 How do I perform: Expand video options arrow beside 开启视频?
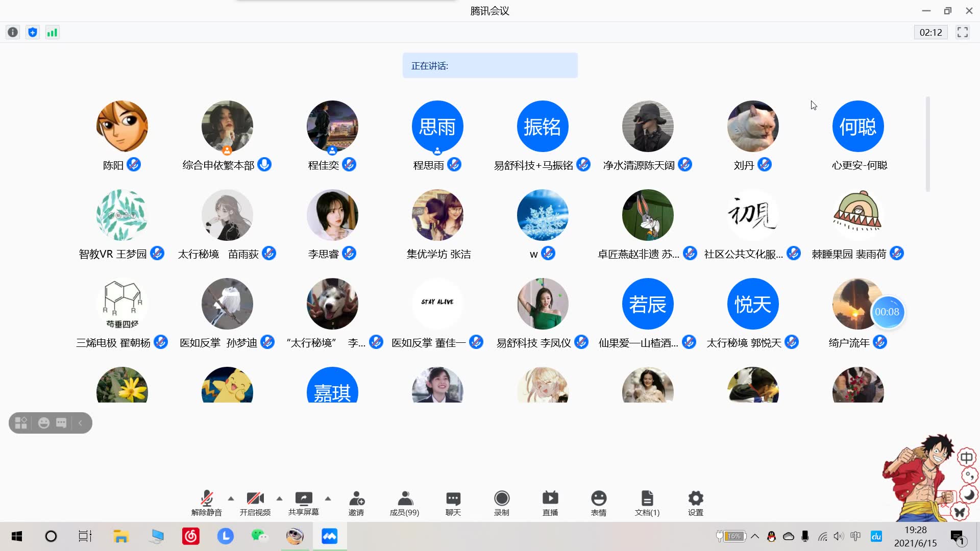coord(279,498)
